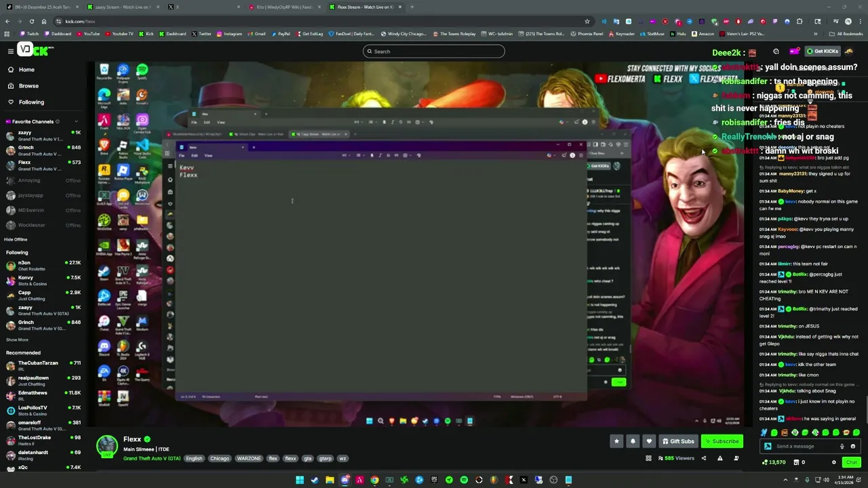
Task: Click the Flexx streamer avatar
Action: point(106,446)
